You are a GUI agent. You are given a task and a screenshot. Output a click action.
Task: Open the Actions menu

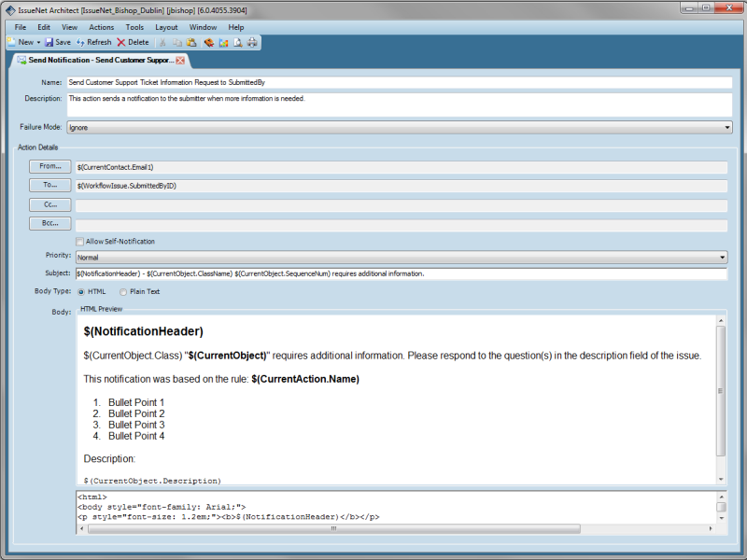pos(102,27)
